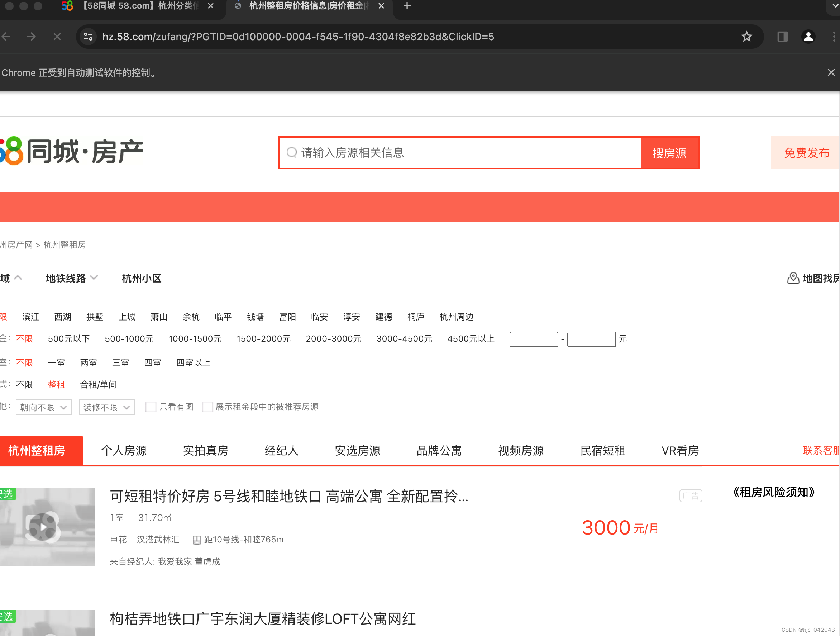Open the 枸桔弄地铁口广宇东润大厦 listing title

(x=263, y=619)
